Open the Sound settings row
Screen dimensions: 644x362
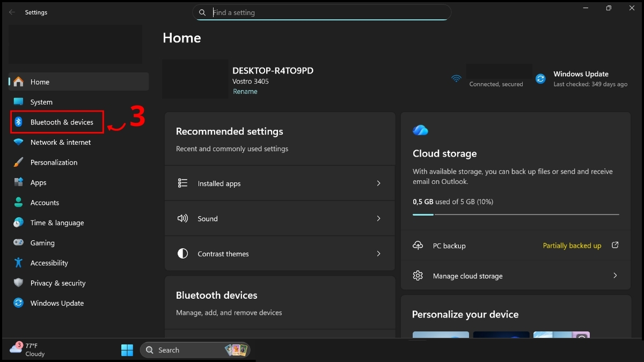(279, 219)
